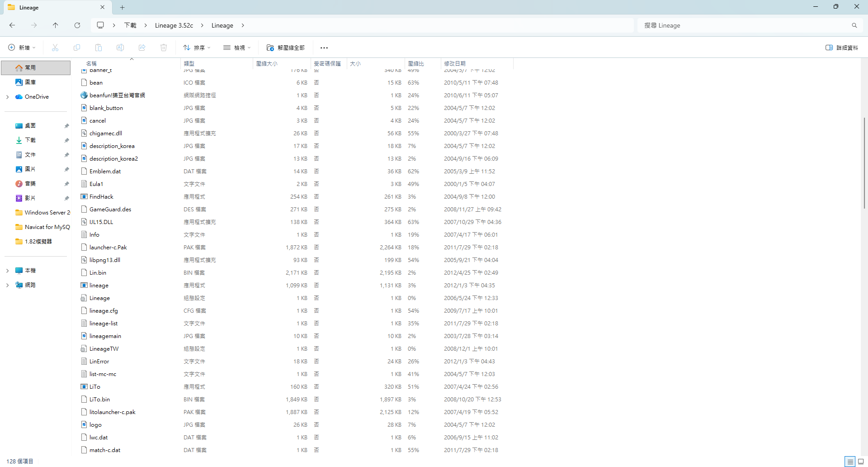
Task: Expand the Network tree node
Action: click(x=7, y=285)
